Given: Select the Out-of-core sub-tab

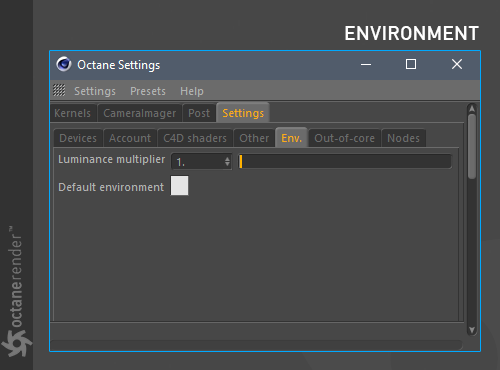Looking at the screenshot, I should pyautogui.click(x=344, y=138).
